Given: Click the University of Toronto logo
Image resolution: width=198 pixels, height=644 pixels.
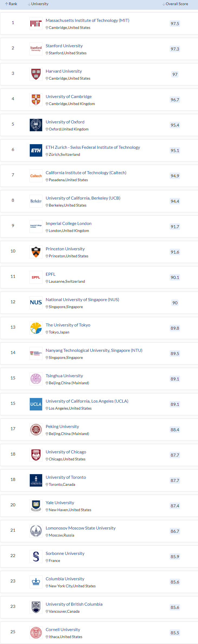Looking at the screenshot, I should (36, 480).
